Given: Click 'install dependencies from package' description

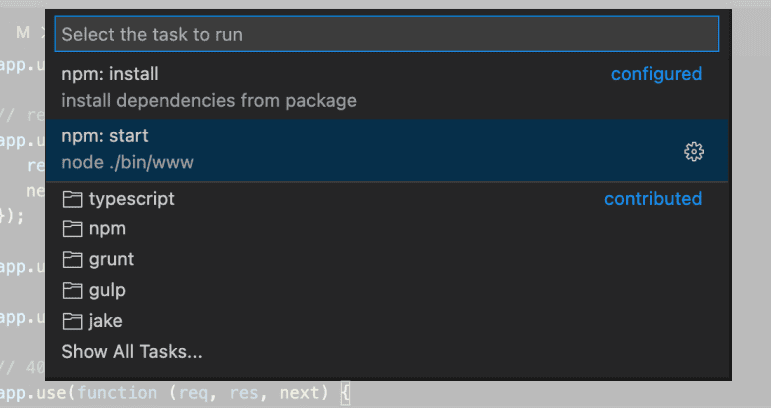Looking at the screenshot, I should [208, 101].
